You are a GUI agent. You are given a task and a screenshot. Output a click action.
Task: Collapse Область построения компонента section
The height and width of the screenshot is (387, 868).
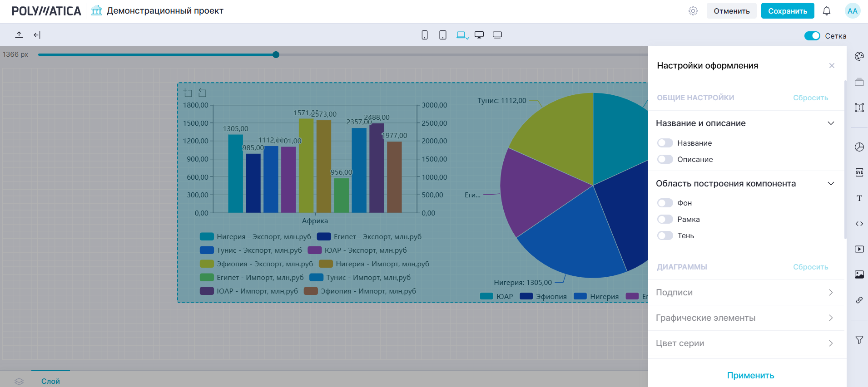(831, 184)
